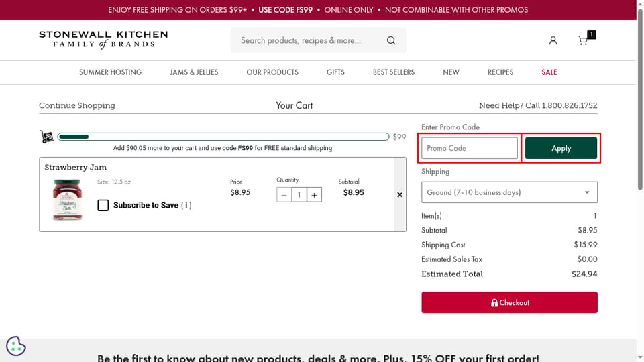Open the shopping cart icon
The width and height of the screenshot is (644, 362).
[x=583, y=40]
